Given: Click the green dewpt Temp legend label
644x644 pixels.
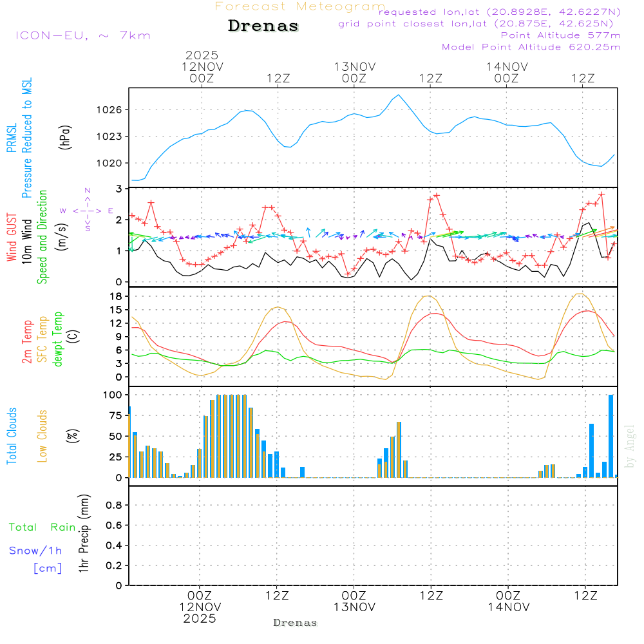Looking at the screenshot, I should (58, 339).
